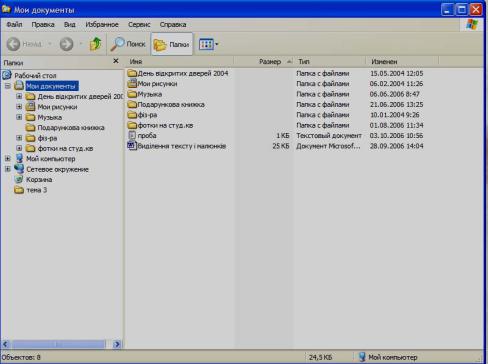Open the Избранное menu
The image size is (488, 364).
pos(102,25)
